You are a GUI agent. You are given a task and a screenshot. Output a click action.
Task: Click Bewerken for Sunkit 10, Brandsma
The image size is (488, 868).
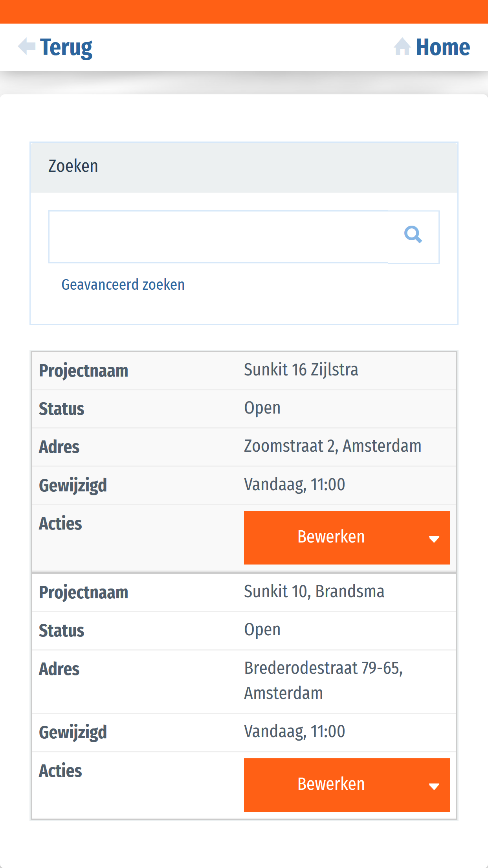pos(331,785)
